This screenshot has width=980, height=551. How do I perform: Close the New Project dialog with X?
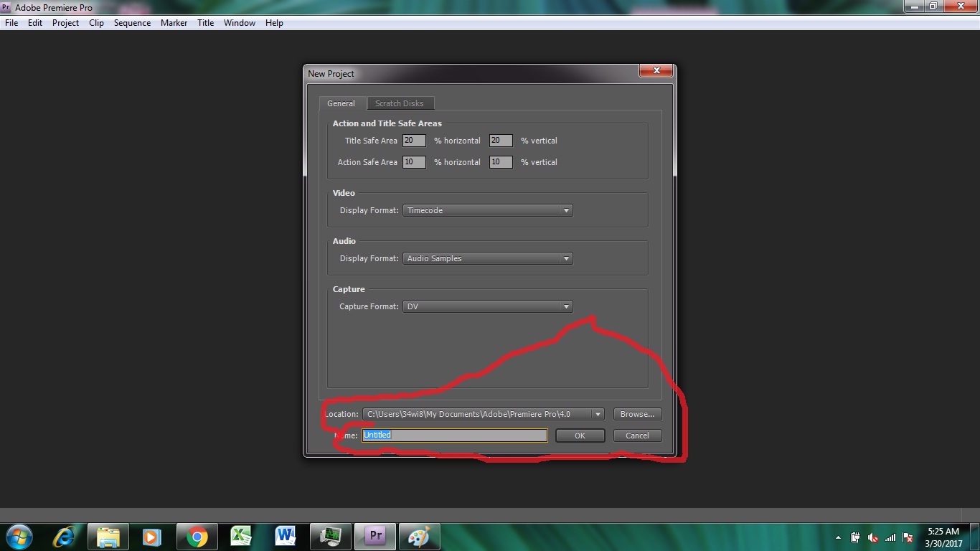(x=656, y=70)
